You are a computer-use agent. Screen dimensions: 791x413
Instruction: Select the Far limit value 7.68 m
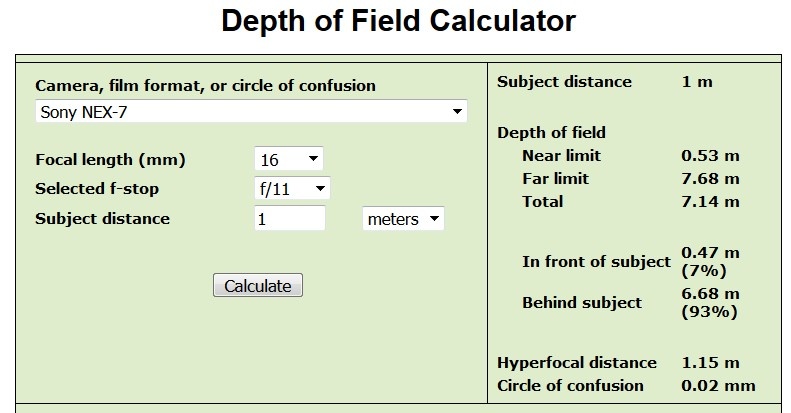[x=710, y=179]
